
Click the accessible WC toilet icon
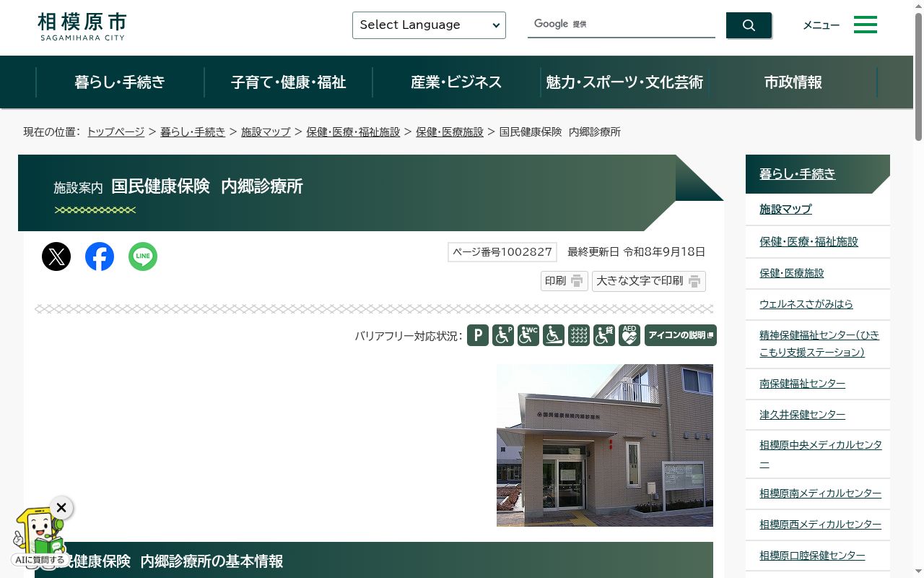[x=528, y=335]
